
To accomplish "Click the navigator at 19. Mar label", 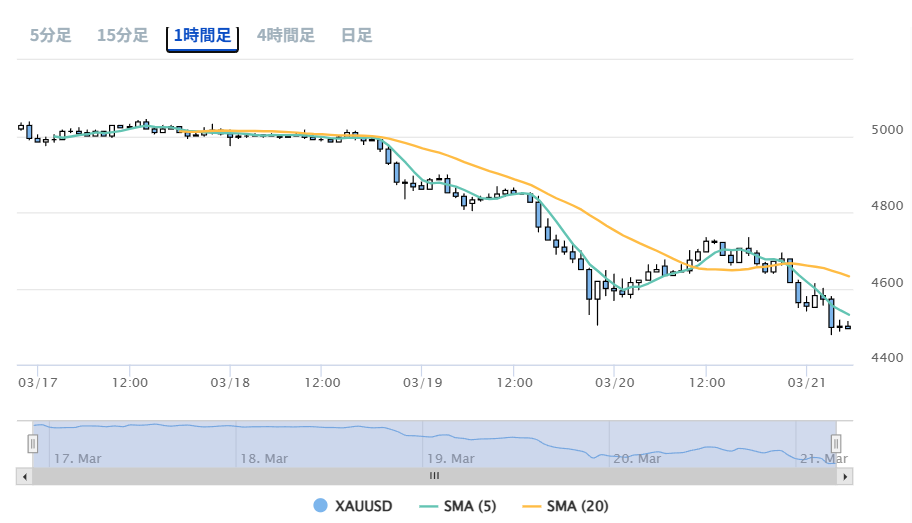I will click(x=450, y=459).
